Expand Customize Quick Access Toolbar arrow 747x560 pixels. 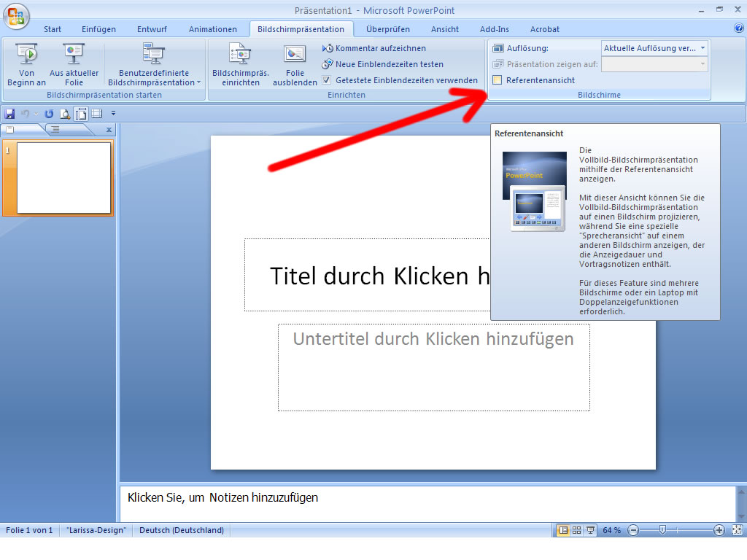(113, 113)
